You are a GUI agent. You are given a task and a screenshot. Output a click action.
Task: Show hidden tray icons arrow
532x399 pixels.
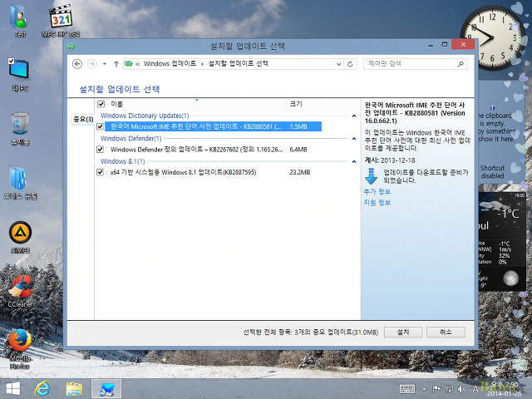coord(424,389)
